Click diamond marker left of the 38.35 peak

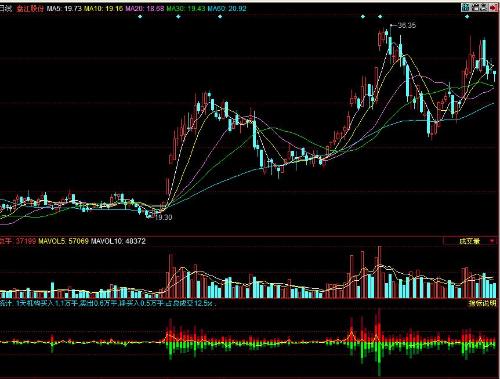(363, 16)
